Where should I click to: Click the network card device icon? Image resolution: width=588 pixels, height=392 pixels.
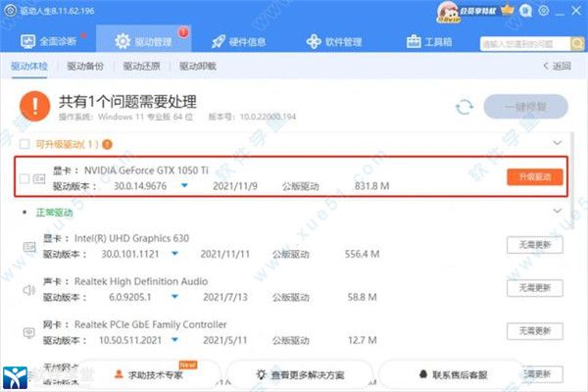[x=29, y=332]
